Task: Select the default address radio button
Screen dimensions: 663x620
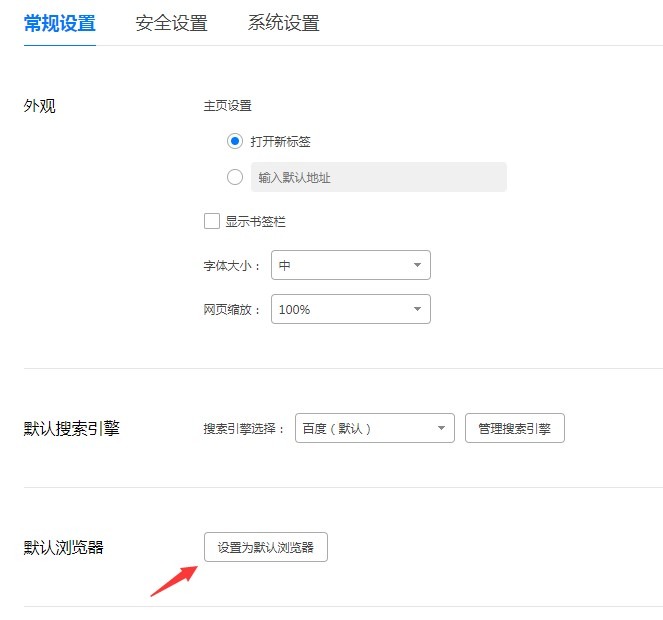Action: click(x=235, y=177)
